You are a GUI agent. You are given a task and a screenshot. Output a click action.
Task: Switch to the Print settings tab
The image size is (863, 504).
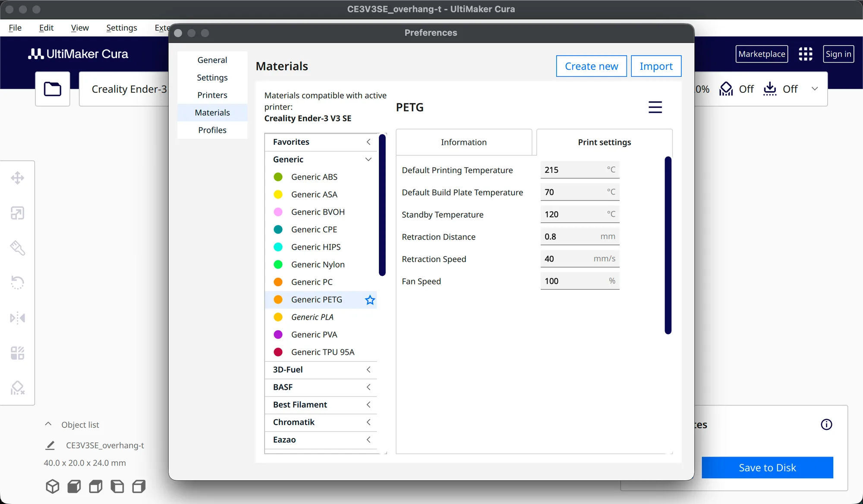click(x=604, y=142)
